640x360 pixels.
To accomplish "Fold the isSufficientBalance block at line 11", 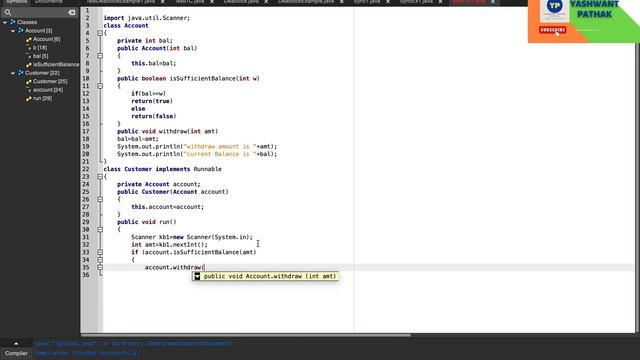I will (x=100, y=86).
